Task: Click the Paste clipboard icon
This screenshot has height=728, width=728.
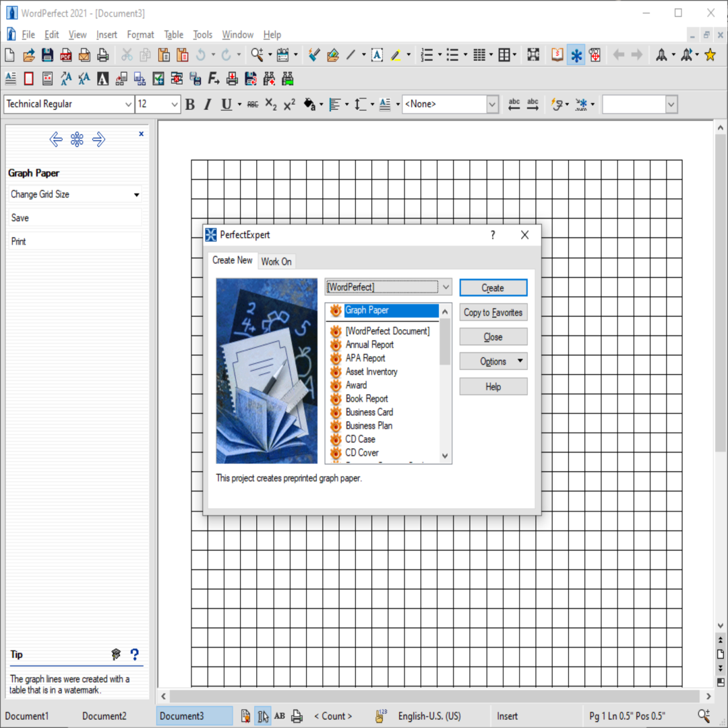Action: coord(164,55)
